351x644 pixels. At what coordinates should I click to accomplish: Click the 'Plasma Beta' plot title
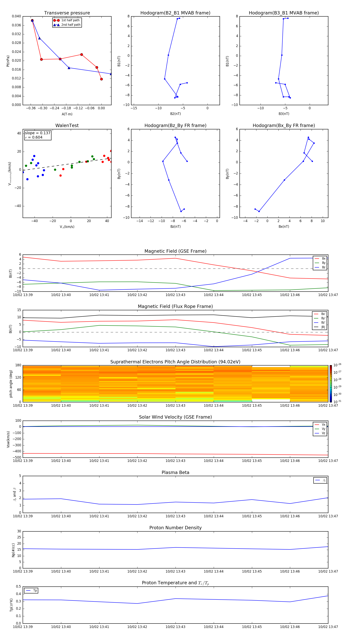pyautogui.click(x=175, y=473)
